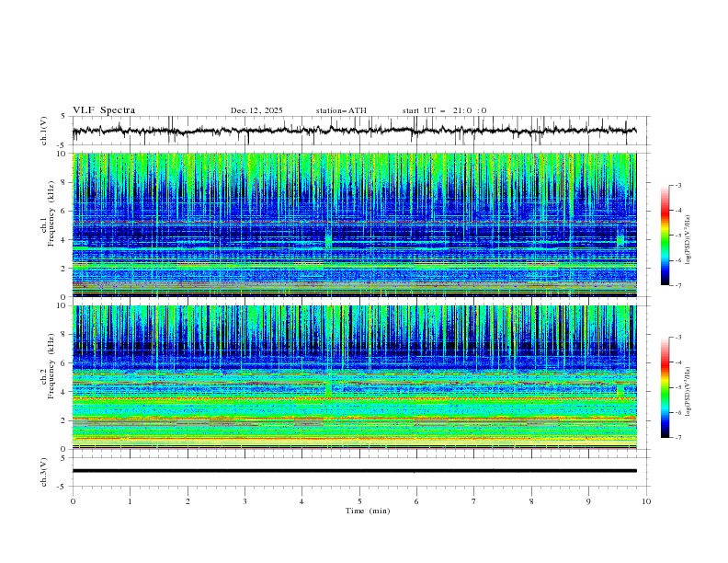Viewport: 728px width, 563px height.
Task: Click time axis tick label "4"
Action: [301, 501]
